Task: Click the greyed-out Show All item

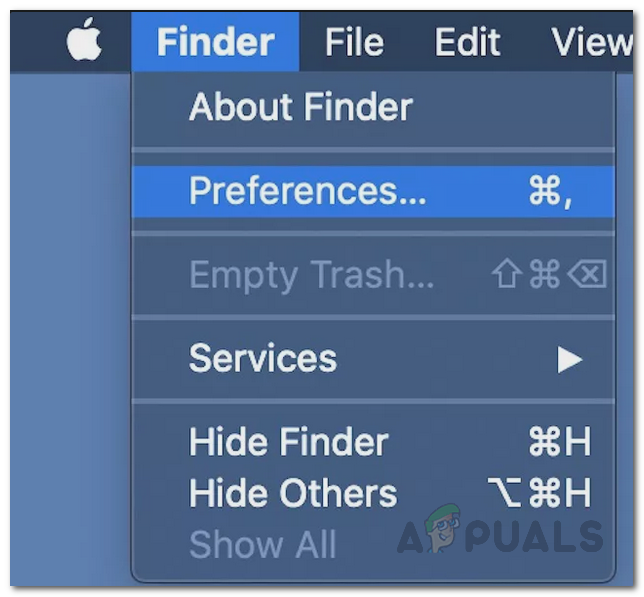Action: point(262,545)
